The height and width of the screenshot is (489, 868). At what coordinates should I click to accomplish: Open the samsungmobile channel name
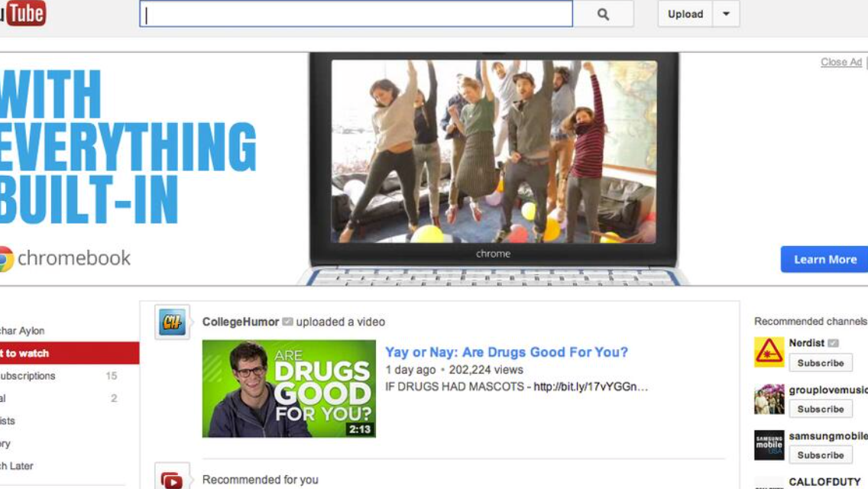click(x=828, y=436)
